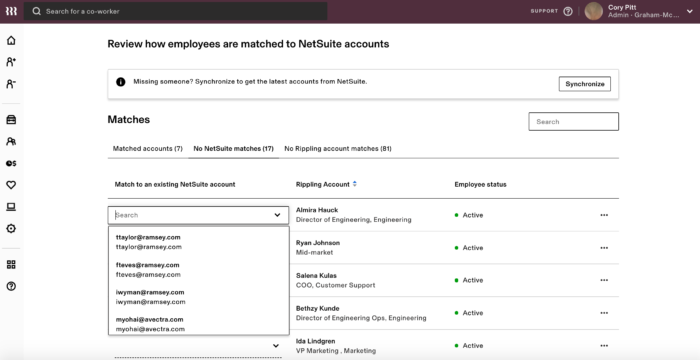Viewport: 700px width, 360px height.
Task: Click the add employee sidebar icon
Action: click(11, 62)
